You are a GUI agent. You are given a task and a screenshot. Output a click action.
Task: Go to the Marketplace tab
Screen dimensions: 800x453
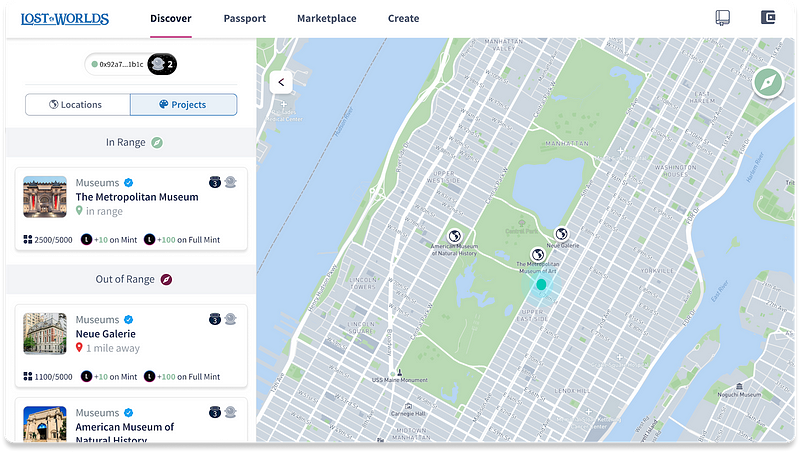click(x=327, y=18)
